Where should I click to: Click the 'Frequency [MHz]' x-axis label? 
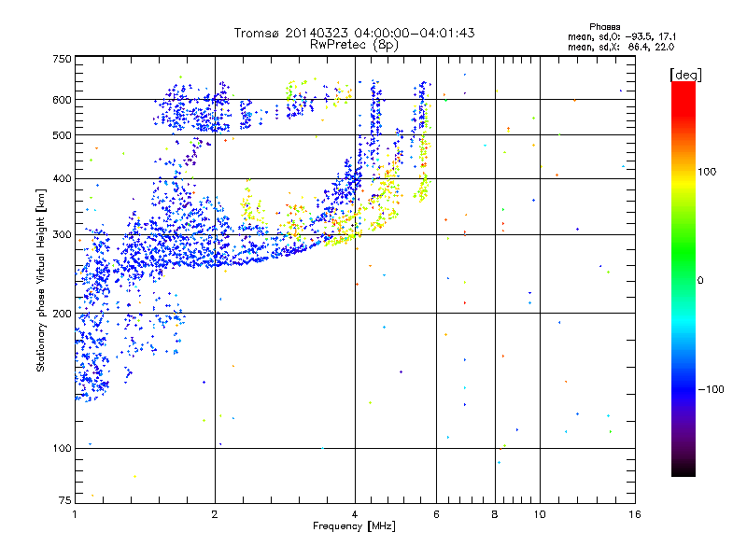tap(354, 526)
